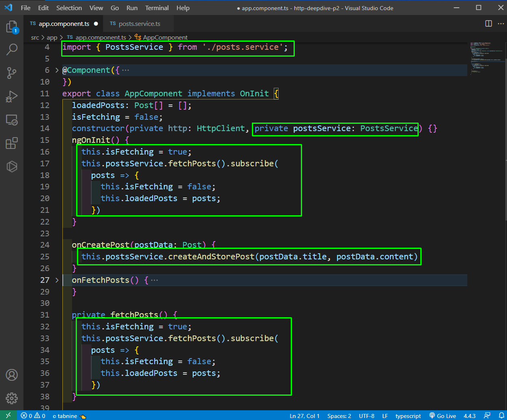This screenshot has height=420, width=507.
Task: Click the unsaved dot on app.component.ts tab
Action: (x=96, y=23)
